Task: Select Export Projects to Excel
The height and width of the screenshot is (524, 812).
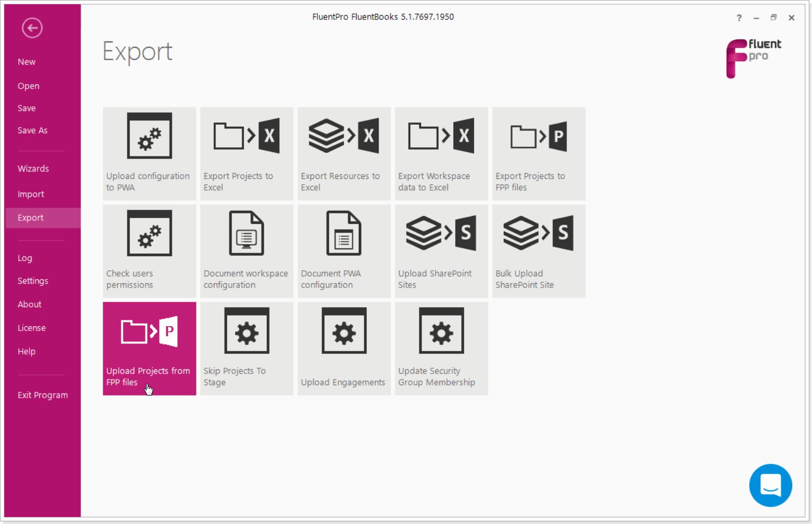Action: [x=247, y=154]
